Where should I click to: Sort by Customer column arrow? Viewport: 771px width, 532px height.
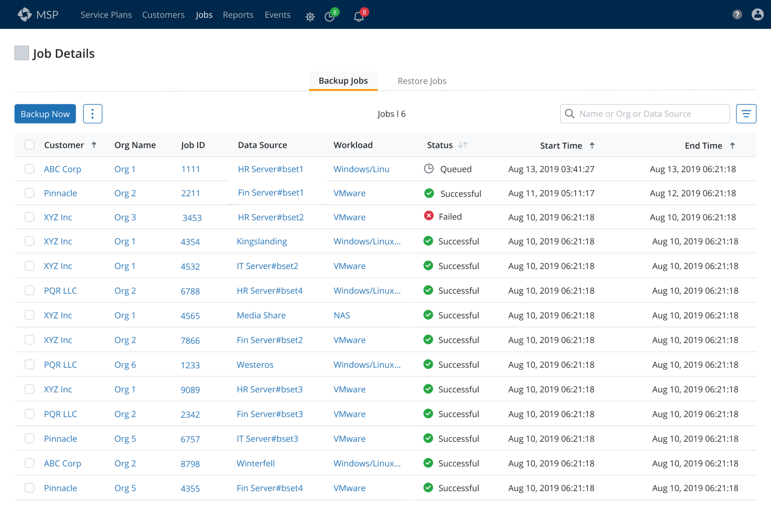coord(94,145)
